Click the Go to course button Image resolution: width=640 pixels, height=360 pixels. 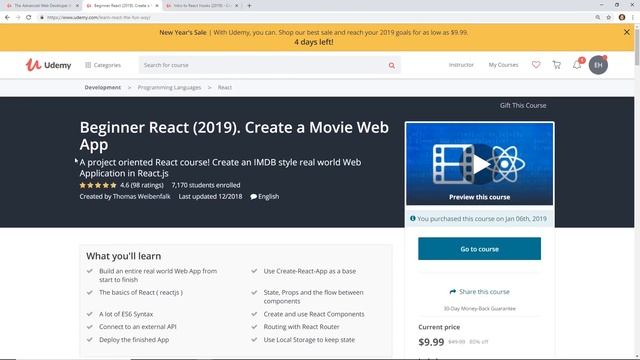pos(480,249)
